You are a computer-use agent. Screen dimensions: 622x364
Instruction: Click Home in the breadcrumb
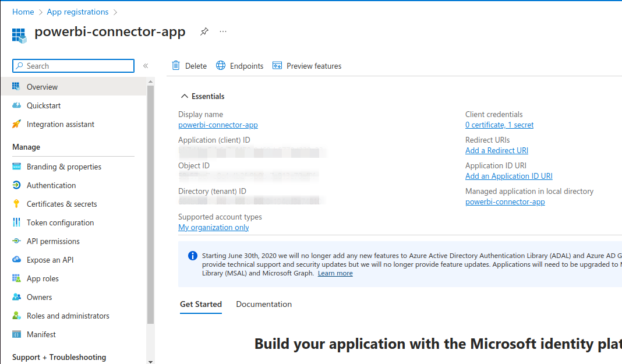point(23,12)
